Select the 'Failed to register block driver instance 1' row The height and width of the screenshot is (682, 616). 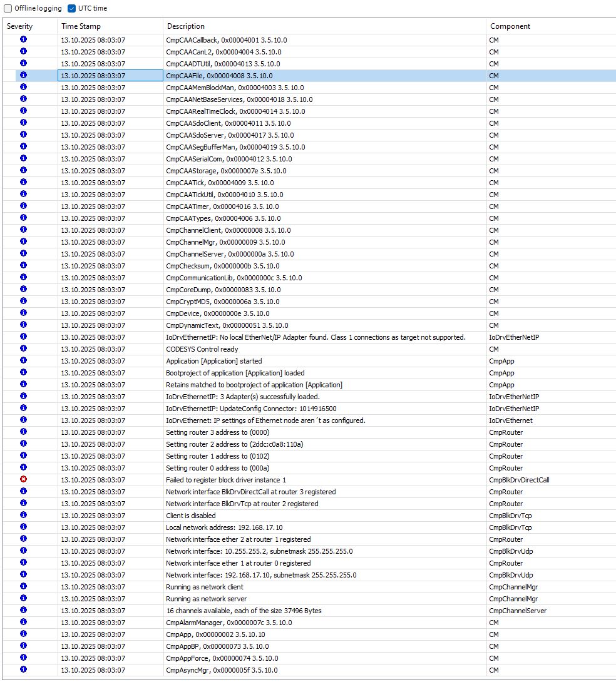coord(225,480)
